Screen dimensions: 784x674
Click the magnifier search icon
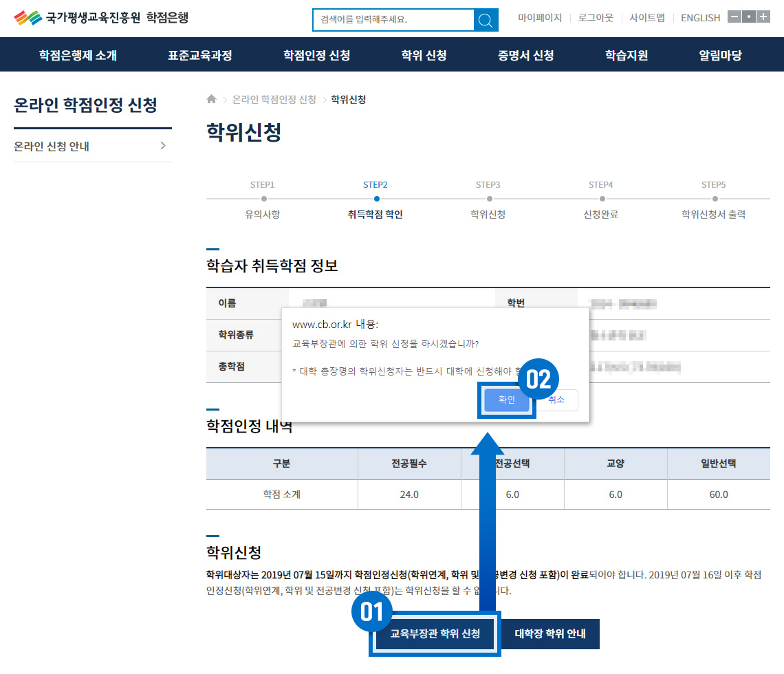point(486,20)
